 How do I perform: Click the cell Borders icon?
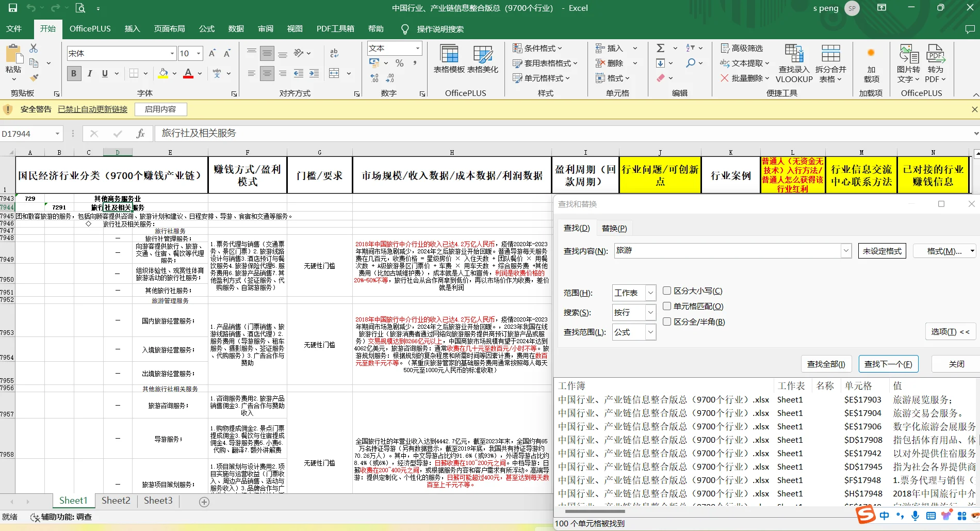(134, 73)
